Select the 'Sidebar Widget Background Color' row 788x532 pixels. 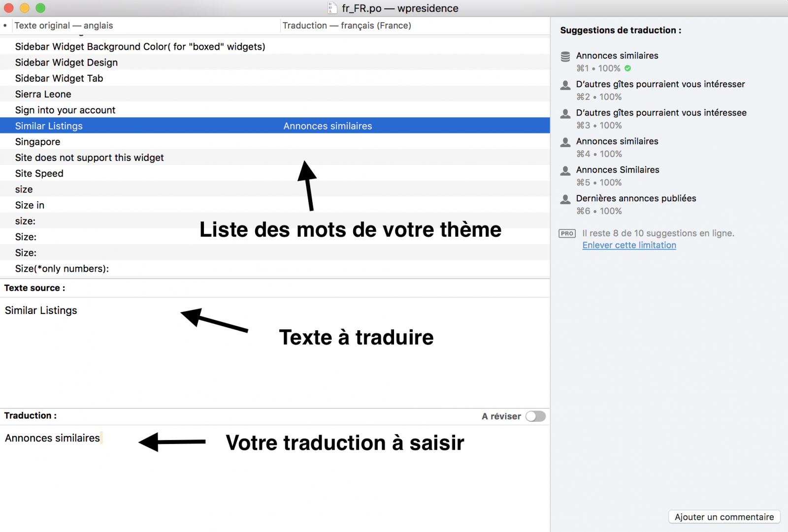pos(275,46)
